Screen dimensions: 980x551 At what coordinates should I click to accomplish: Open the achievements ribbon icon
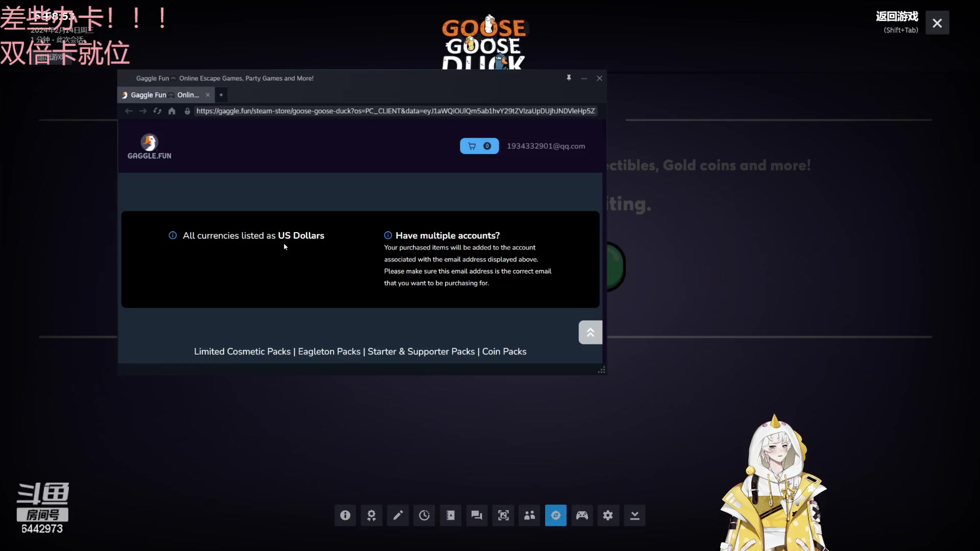click(372, 515)
